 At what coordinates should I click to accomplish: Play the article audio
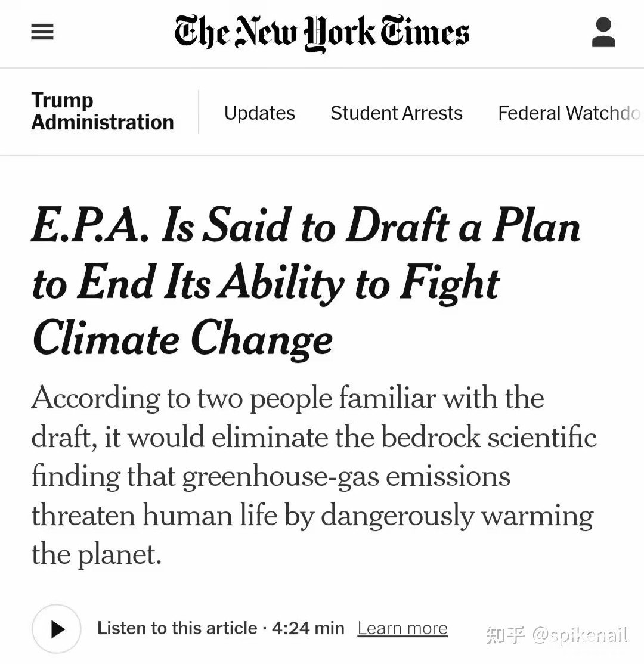[x=57, y=629]
